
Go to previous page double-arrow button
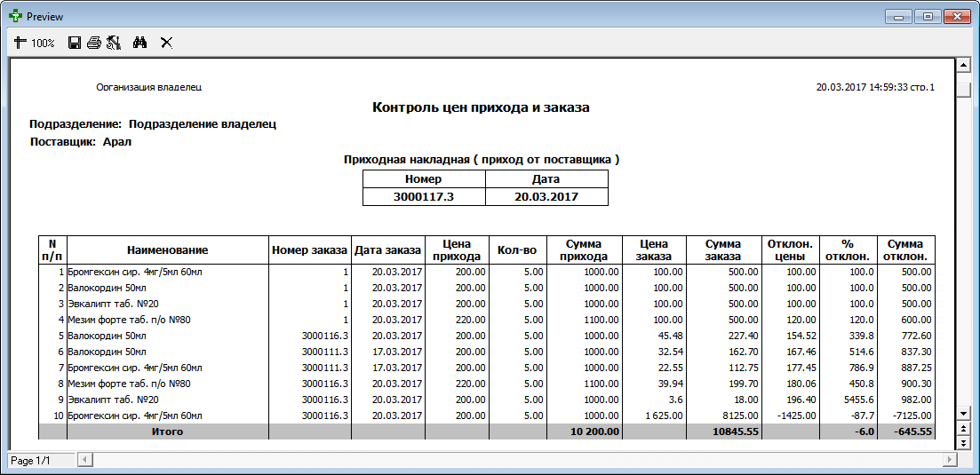coord(963,428)
